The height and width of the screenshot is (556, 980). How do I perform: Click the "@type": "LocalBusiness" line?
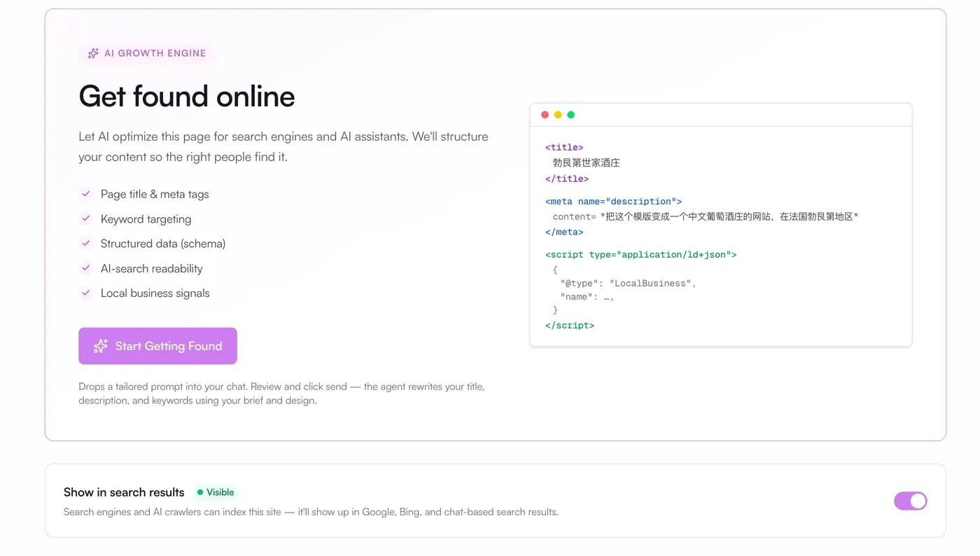(628, 284)
